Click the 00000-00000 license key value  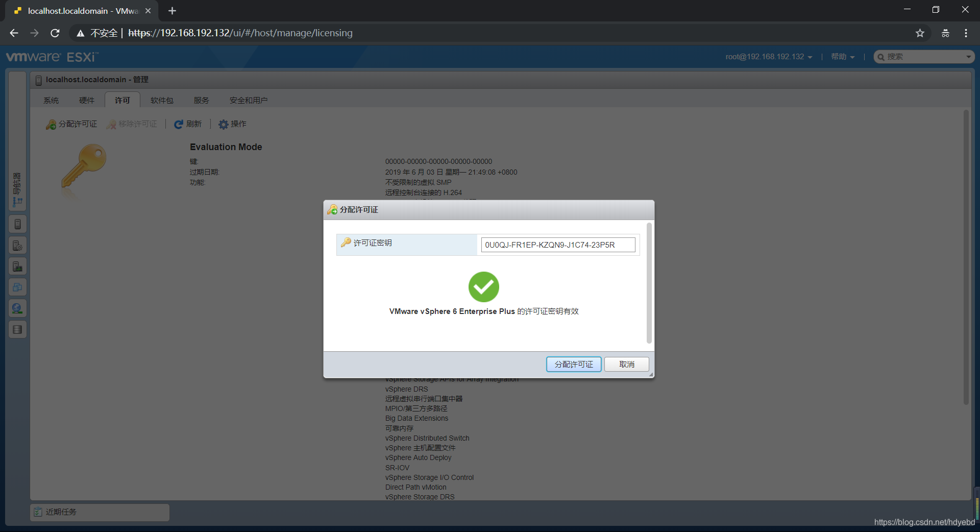438,161
